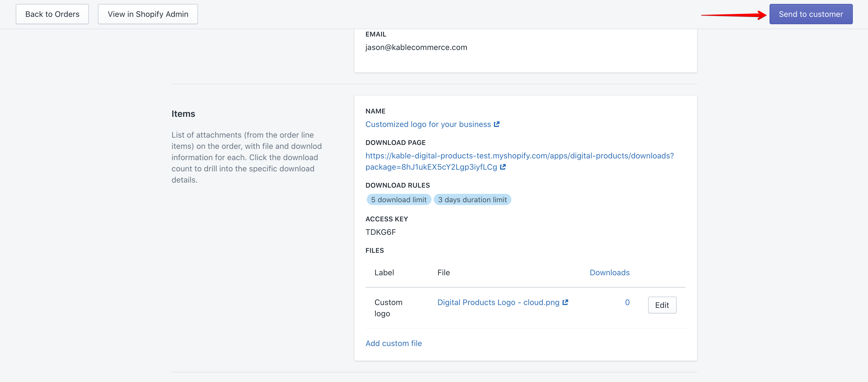
Task: Click the customer email jason@kablecommerce.com
Action: [416, 47]
